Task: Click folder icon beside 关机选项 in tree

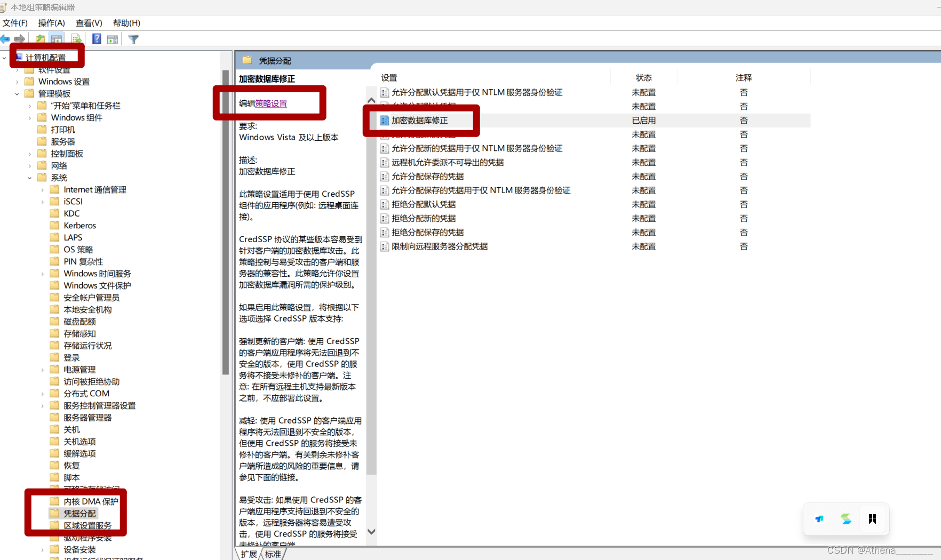Action: tap(54, 441)
